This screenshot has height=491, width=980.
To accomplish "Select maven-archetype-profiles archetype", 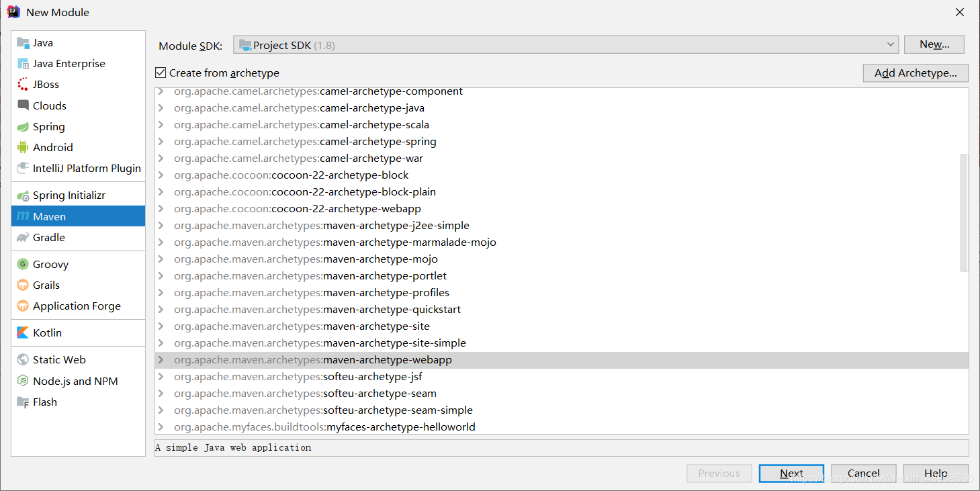I will point(562,293).
